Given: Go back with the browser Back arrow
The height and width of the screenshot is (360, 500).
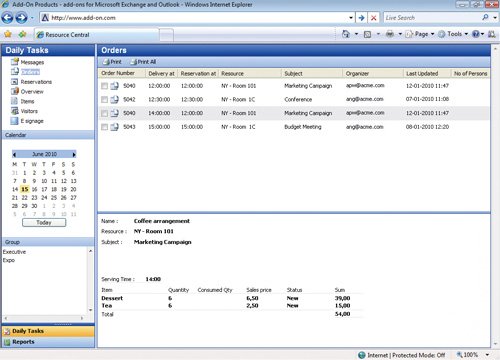Looking at the screenshot, I should (7, 18).
